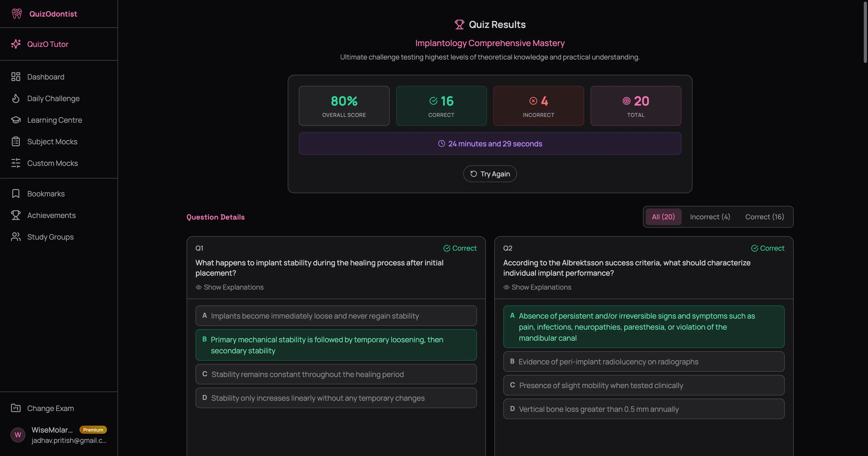Switch to the All (20) filter
The height and width of the screenshot is (456, 868).
(663, 217)
